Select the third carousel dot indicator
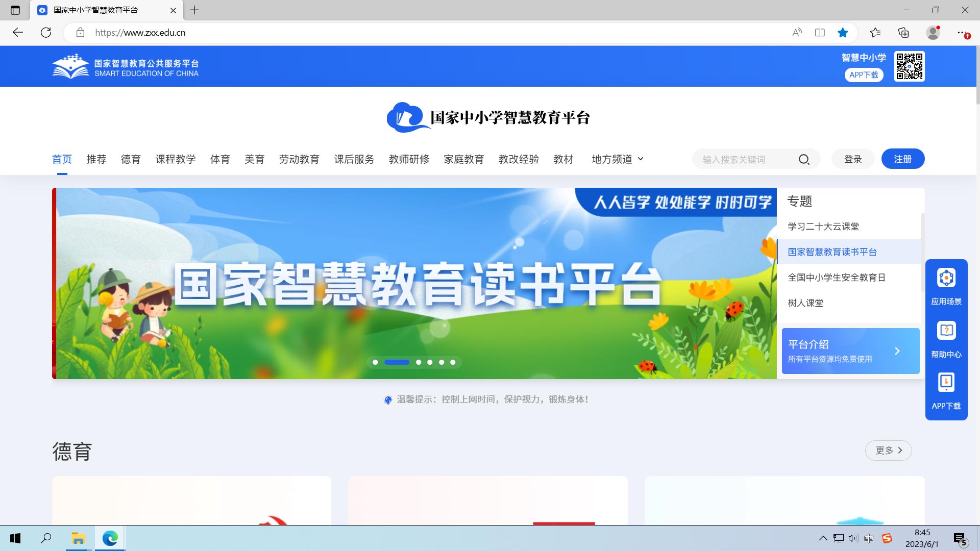Viewport: 980px width, 551px height. (419, 362)
